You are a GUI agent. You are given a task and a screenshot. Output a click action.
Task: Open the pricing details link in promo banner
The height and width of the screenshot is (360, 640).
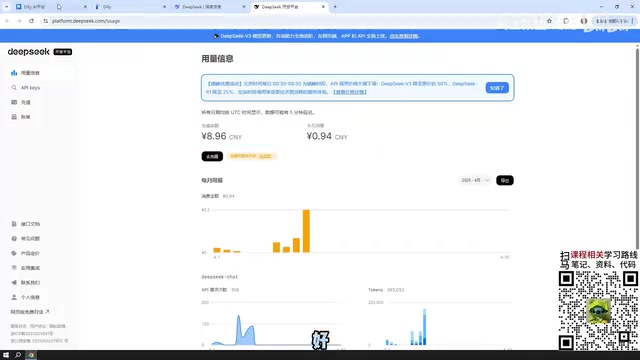[349, 92]
